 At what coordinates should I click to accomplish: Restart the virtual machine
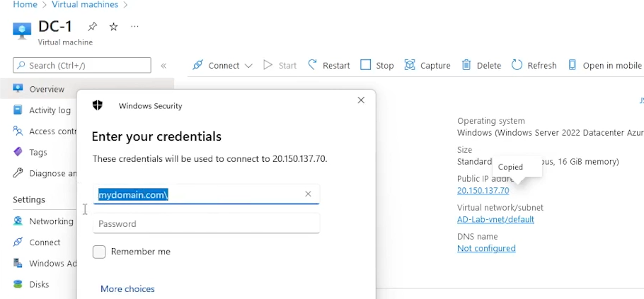(x=329, y=65)
